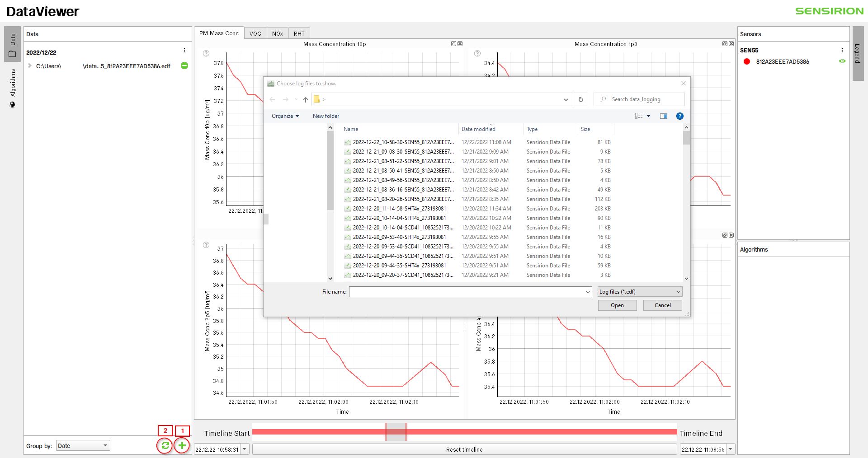Click the green plus add-file button
868x458 pixels.
[x=182, y=446]
